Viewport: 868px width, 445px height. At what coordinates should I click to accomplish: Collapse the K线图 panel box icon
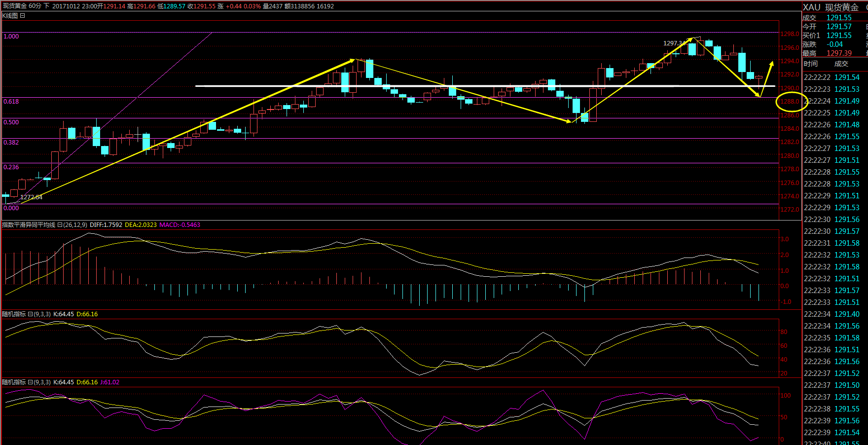[23, 16]
